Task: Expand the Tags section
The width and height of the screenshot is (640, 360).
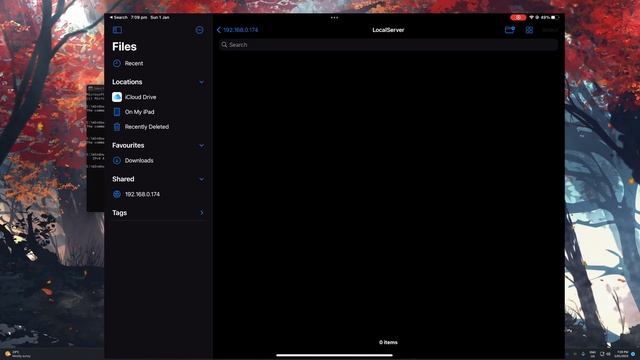Action: pos(202,213)
